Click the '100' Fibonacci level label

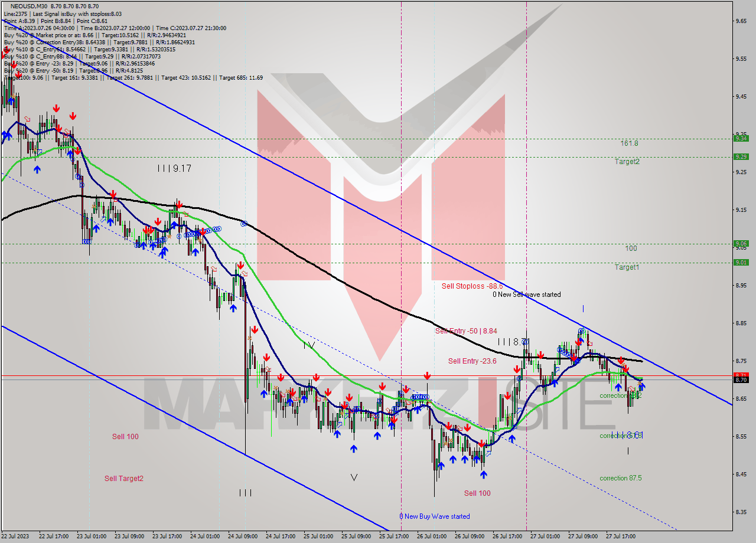click(x=631, y=248)
